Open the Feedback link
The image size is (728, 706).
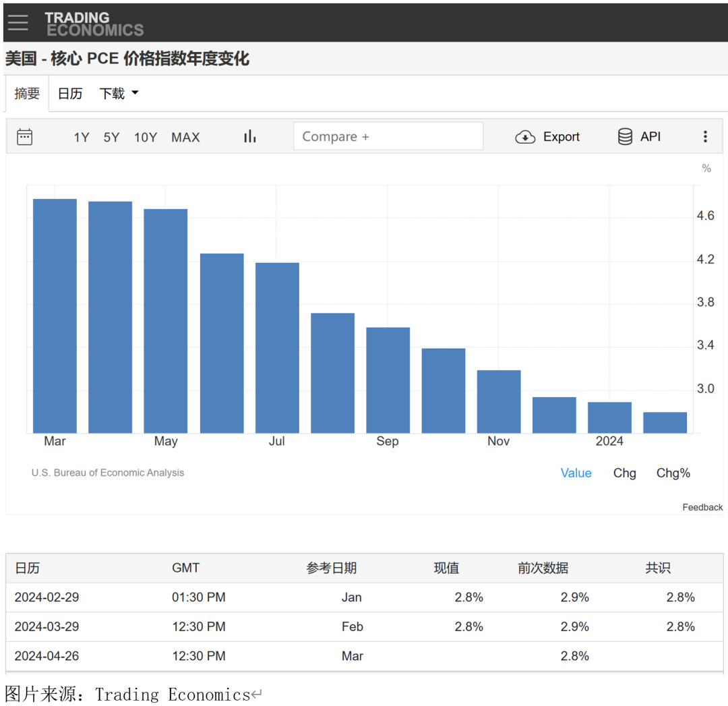[x=702, y=507]
